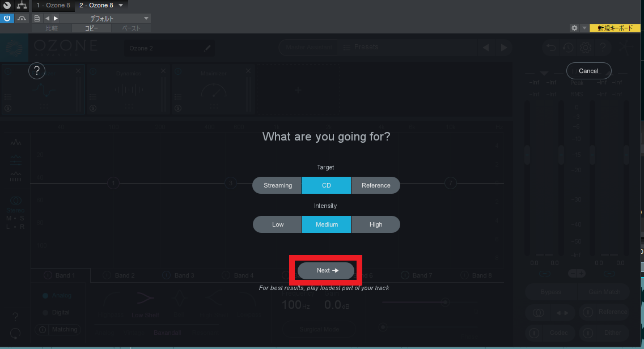Click the Bypass button
Image resolution: width=644 pixels, height=349 pixels.
click(x=551, y=292)
